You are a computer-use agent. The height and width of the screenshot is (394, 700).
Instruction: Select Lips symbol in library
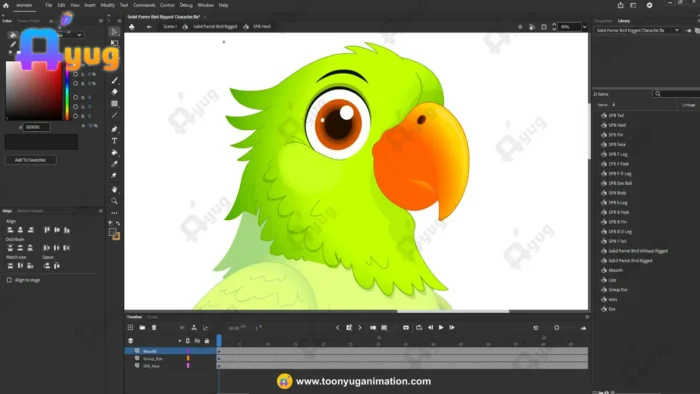click(x=612, y=280)
